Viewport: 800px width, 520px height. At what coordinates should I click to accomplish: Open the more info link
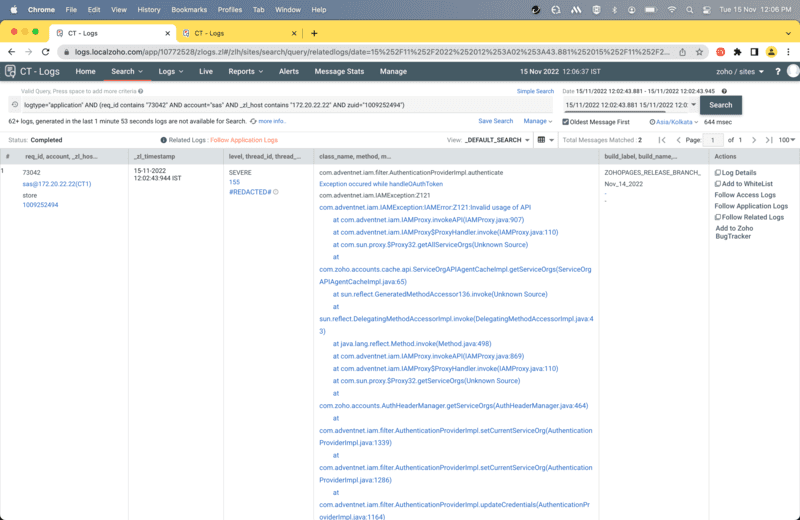(x=272, y=121)
